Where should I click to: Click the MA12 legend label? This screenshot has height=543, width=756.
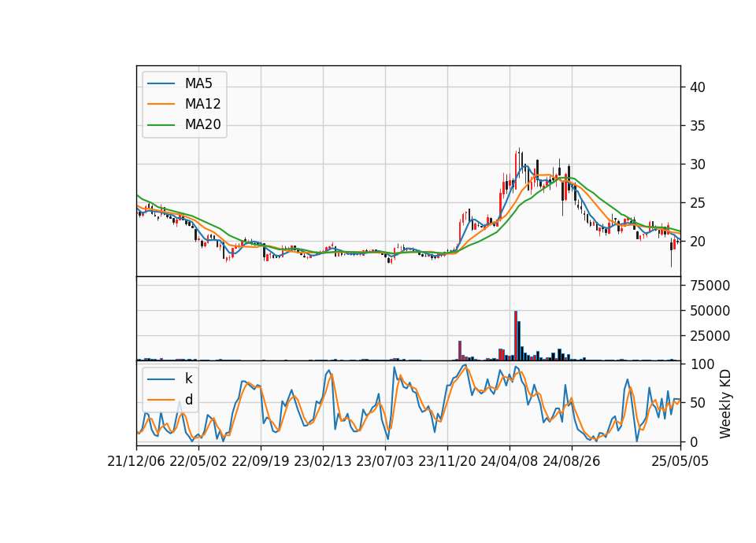tap(202, 104)
